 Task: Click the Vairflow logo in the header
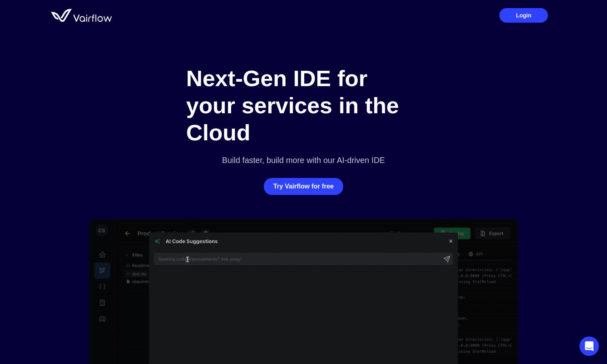pos(81,16)
